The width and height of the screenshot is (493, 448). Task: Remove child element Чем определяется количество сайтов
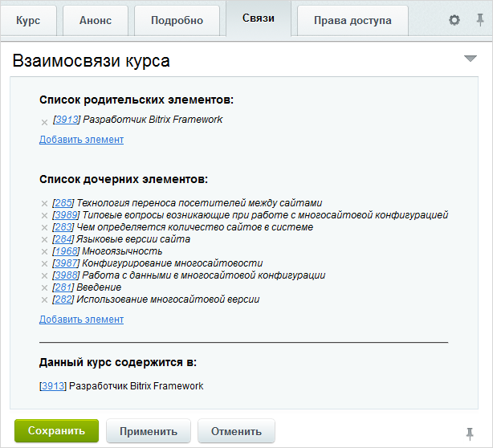[x=44, y=228]
